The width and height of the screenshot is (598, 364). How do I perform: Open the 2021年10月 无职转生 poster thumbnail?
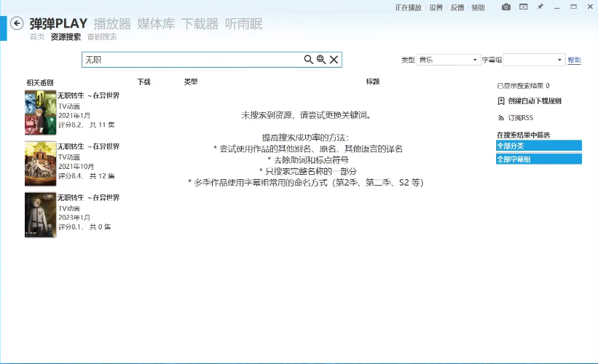coord(41,164)
